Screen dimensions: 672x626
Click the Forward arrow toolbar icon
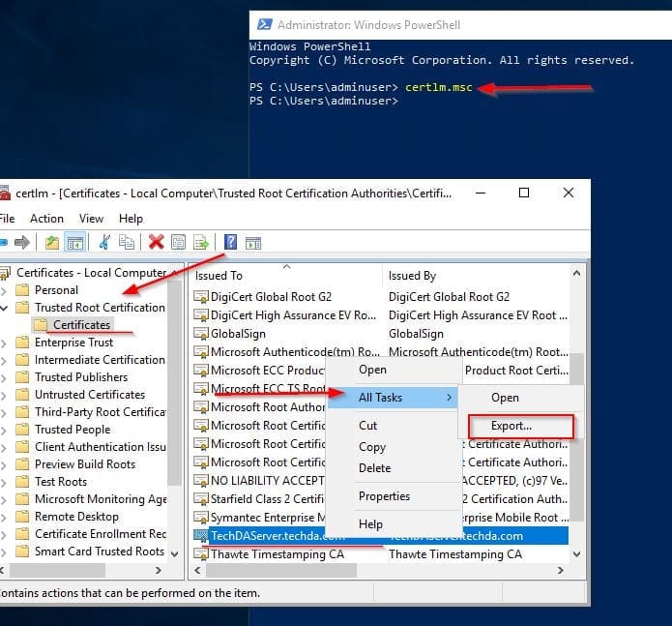[x=21, y=242]
